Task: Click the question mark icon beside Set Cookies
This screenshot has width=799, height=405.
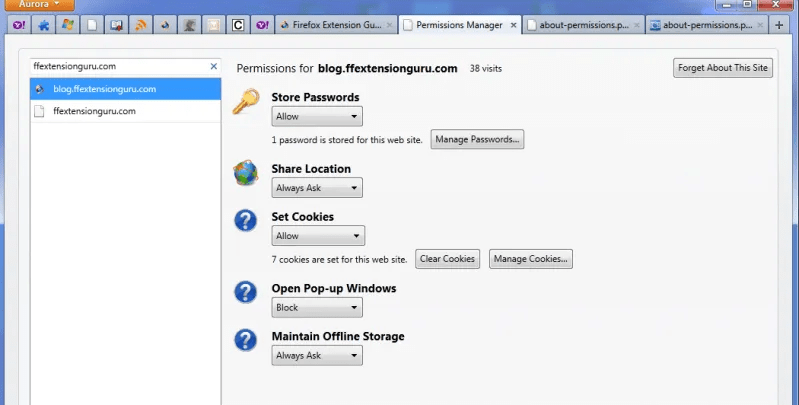Action: [x=246, y=221]
